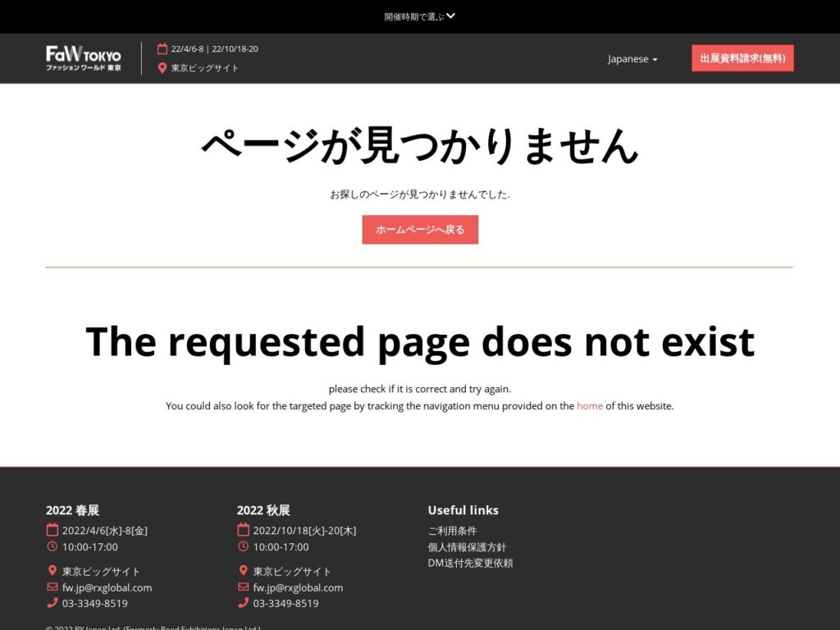Click the chevron beside 開催時期で選ぶ
Image resolution: width=840 pixels, height=630 pixels.
(x=451, y=16)
